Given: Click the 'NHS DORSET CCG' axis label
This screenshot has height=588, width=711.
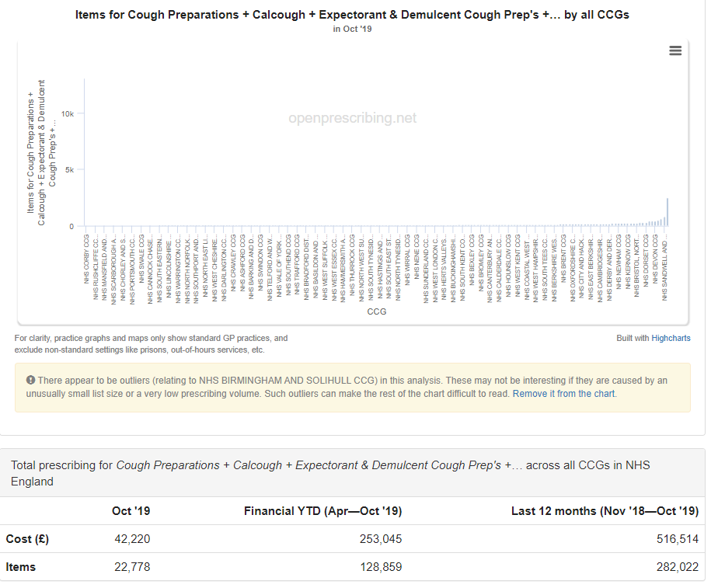Looking at the screenshot, I should tap(646, 260).
